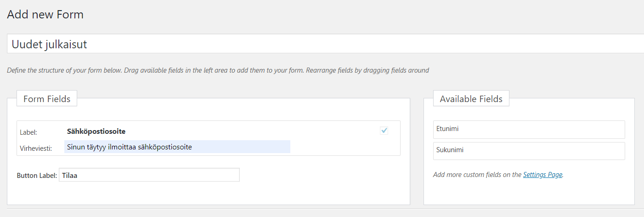644x217 pixels.
Task: Click empty area below Button Label row
Action: point(207,193)
